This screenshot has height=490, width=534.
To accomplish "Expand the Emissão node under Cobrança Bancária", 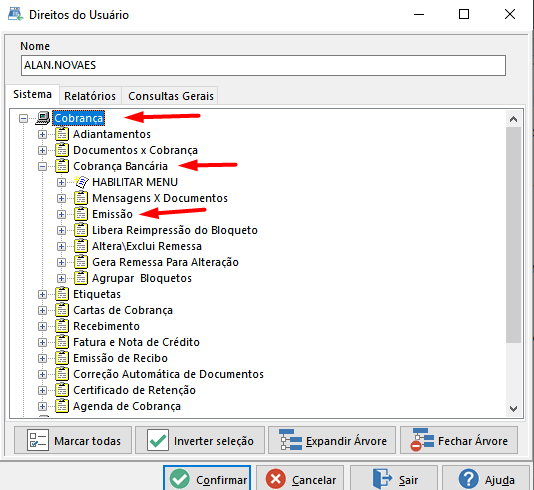I will click(62, 215).
